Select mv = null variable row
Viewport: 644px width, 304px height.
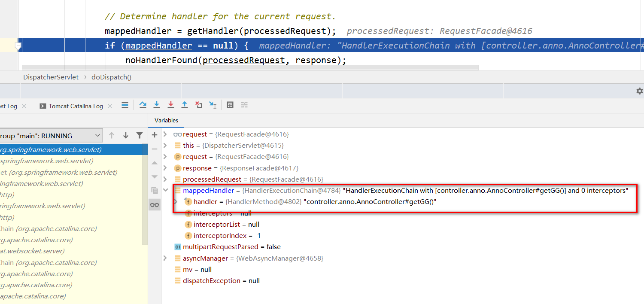pyautogui.click(x=193, y=269)
